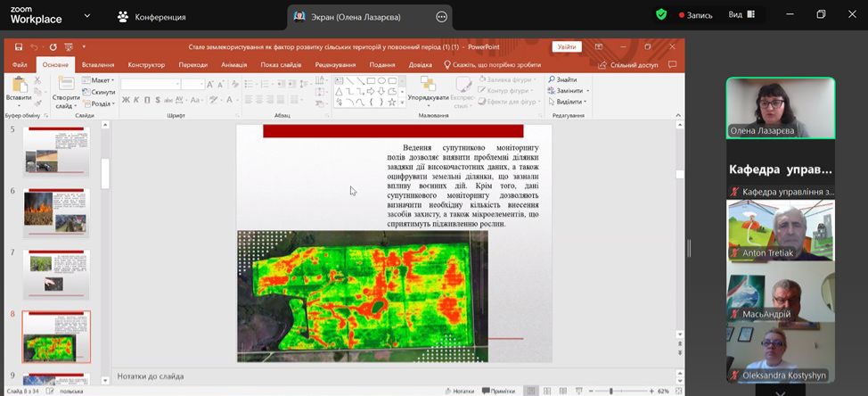Click the Save icon in PowerPoint quick access toolbar
This screenshot has height=396, width=868.
19,47
